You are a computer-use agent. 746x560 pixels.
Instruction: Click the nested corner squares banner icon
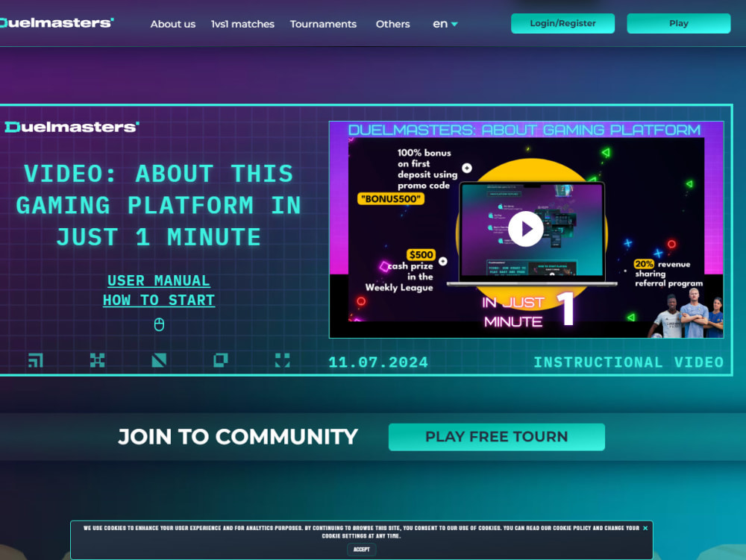coord(36,360)
